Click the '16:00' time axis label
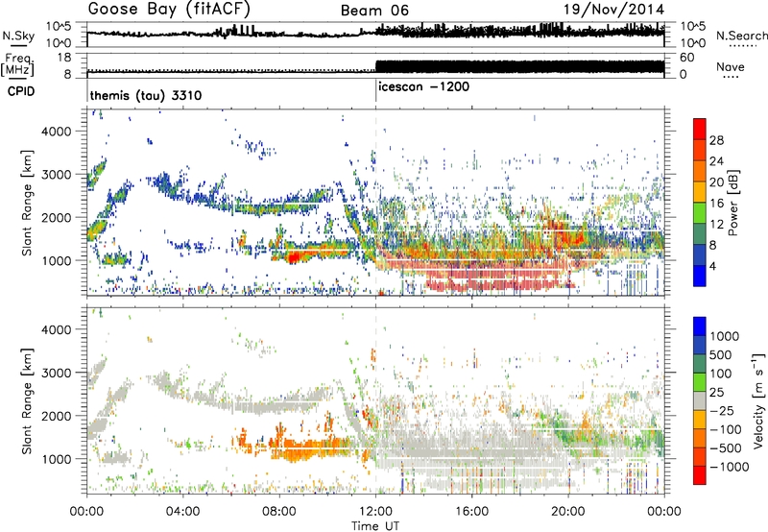768x532 pixels. click(x=471, y=512)
